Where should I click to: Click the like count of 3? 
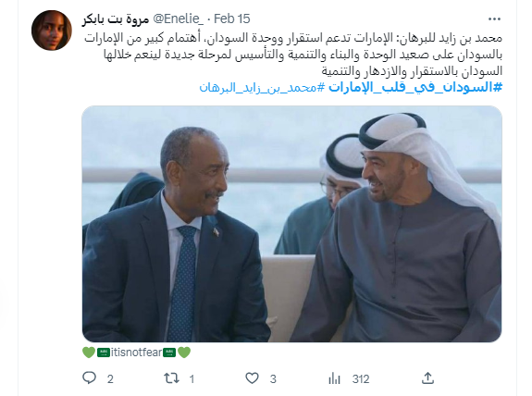[273, 379]
